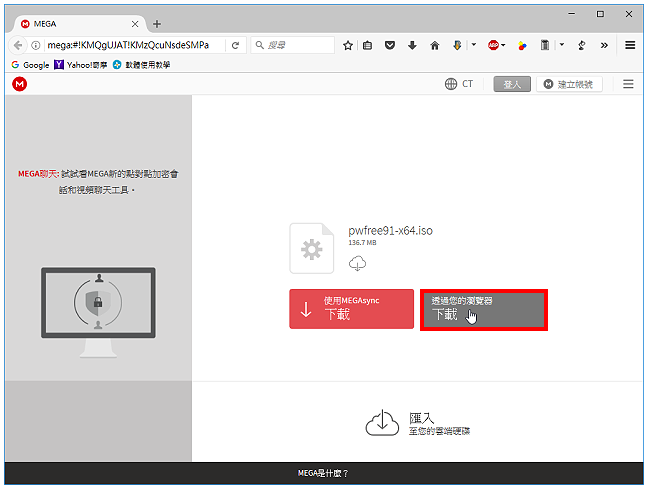The image size is (654, 490).
Task: Click the Firefox search box
Action: (x=292, y=45)
